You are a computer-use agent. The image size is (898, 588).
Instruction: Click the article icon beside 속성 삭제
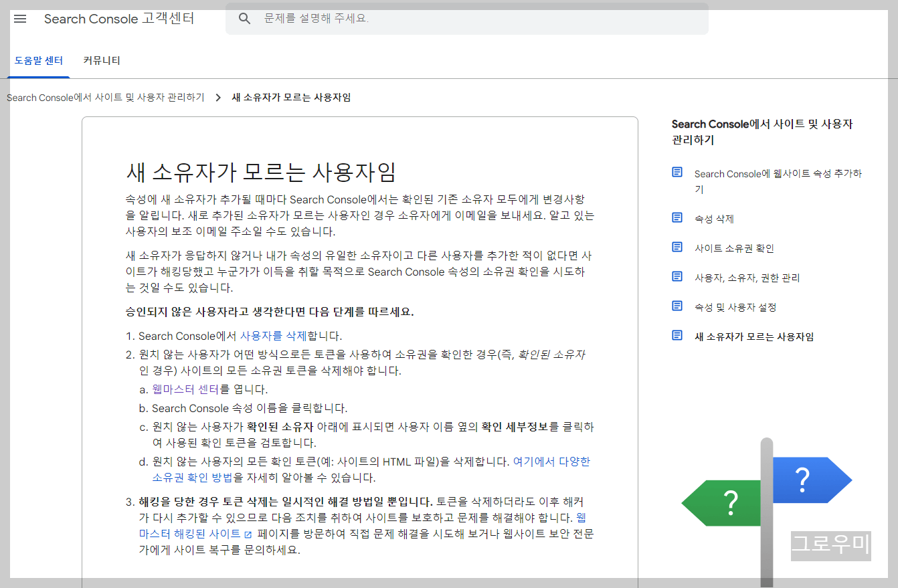(x=677, y=218)
